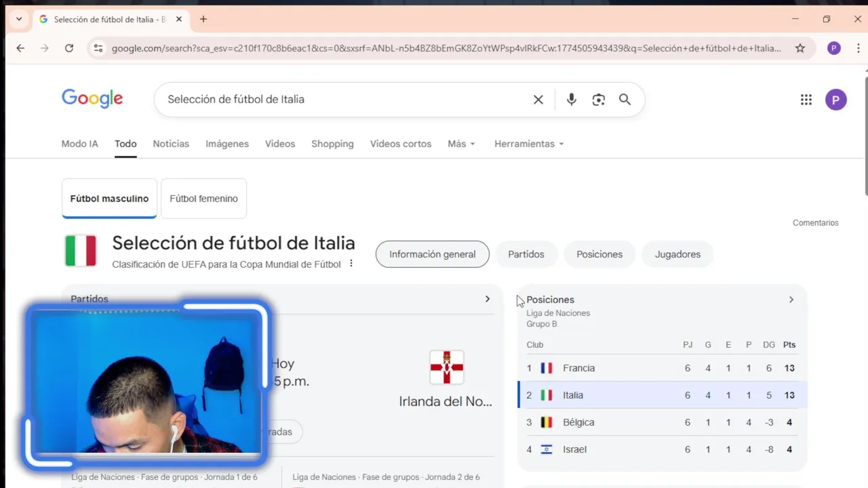The height and width of the screenshot is (488, 868).
Task: Click the Italy flag thumbnail
Action: [81, 251]
